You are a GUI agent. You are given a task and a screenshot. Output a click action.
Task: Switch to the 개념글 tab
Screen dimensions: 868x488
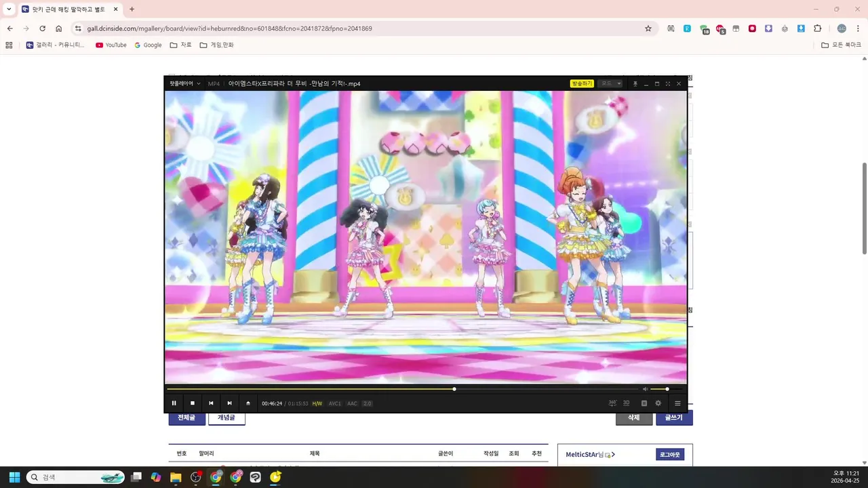coord(226,418)
